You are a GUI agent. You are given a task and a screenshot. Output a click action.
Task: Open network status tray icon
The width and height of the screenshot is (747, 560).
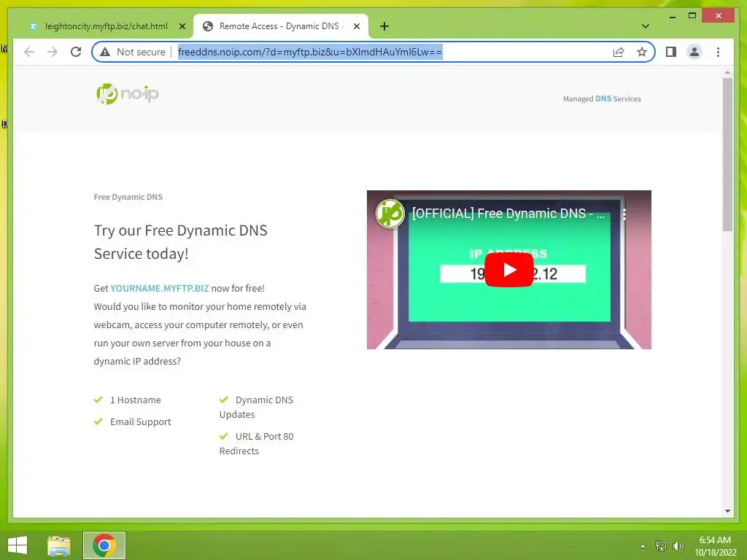coord(661,546)
